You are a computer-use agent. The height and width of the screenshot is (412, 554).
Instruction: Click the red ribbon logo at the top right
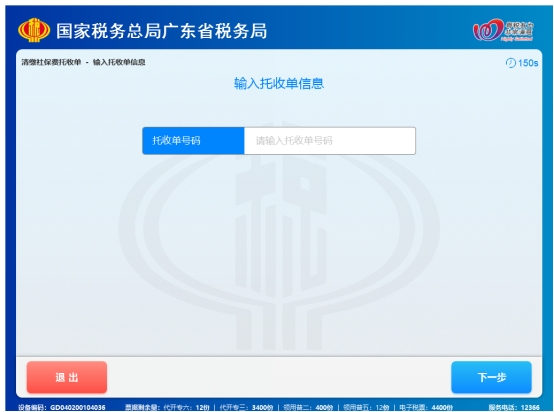tap(503, 30)
